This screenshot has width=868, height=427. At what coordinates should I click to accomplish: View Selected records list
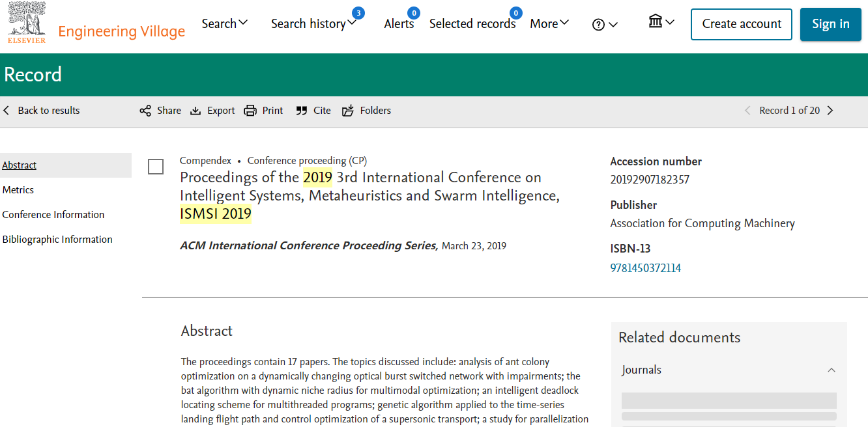click(472, 23)
